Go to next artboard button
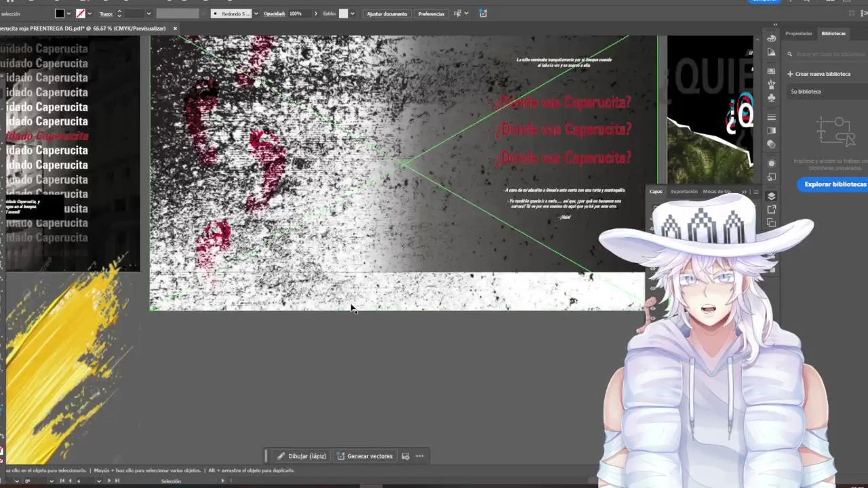Screen dimensions: 868x488 click(110, 481)
